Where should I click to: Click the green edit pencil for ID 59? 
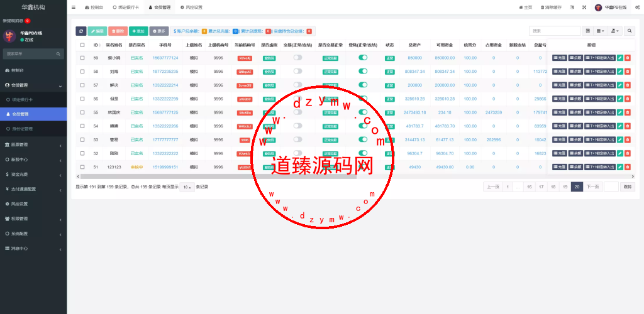point(620,58)
